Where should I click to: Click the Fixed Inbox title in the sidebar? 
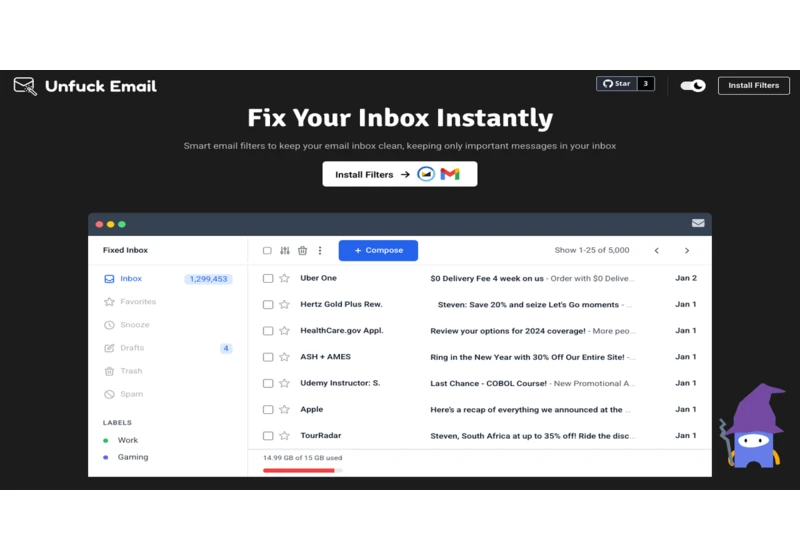point(125,250)
